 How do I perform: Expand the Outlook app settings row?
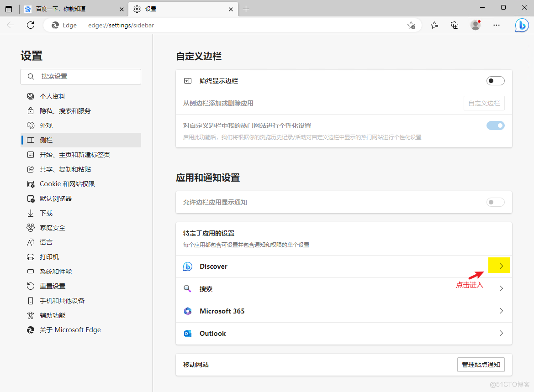[x=501, y=333]
